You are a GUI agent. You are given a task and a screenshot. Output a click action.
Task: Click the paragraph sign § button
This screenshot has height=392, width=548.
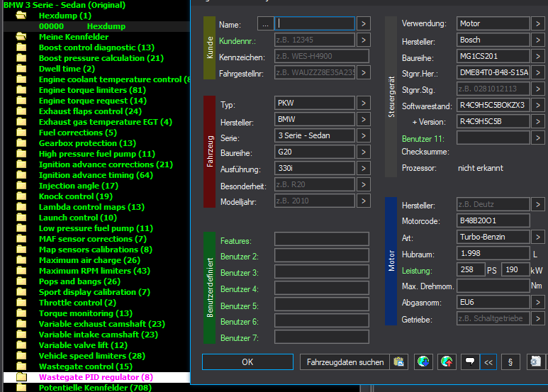click(x=510, y=362)
